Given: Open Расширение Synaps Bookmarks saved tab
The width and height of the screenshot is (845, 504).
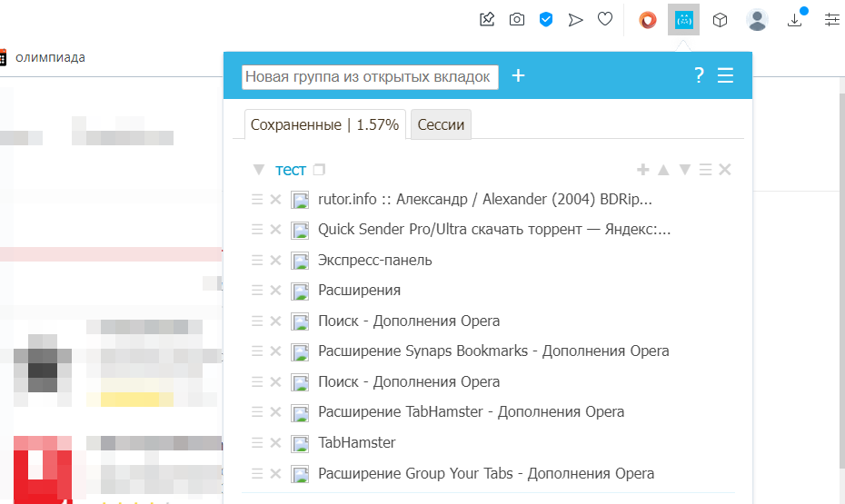Looking at the screenshot, I should point(493,351).
